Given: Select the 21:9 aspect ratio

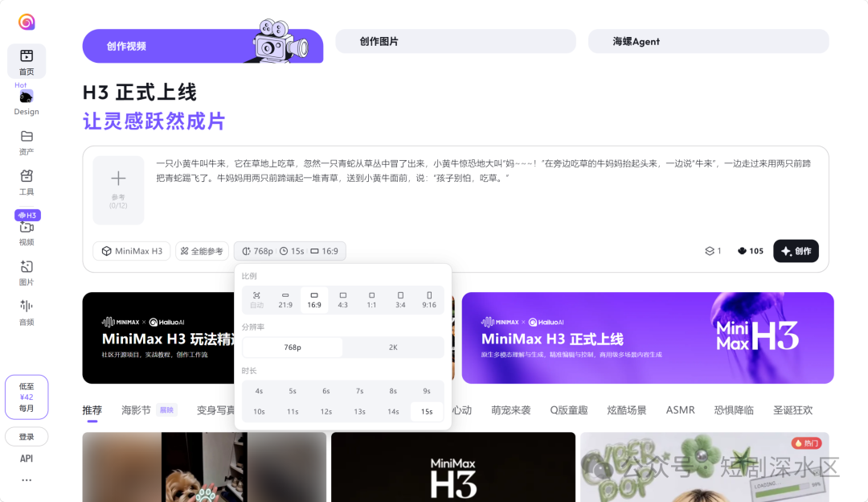Looking at the screenshot, I should [285, 300].
